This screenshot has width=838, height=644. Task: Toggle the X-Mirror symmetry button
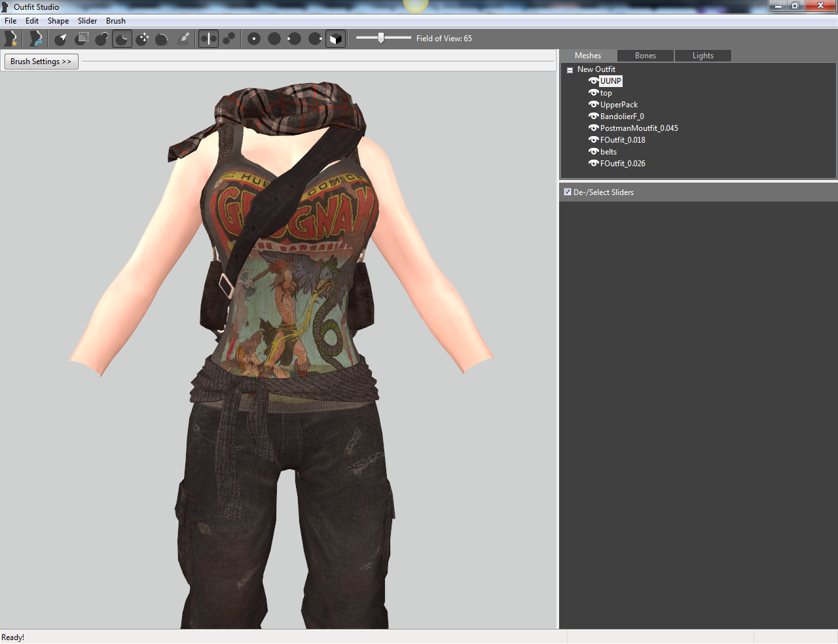[x=208, y=39]
